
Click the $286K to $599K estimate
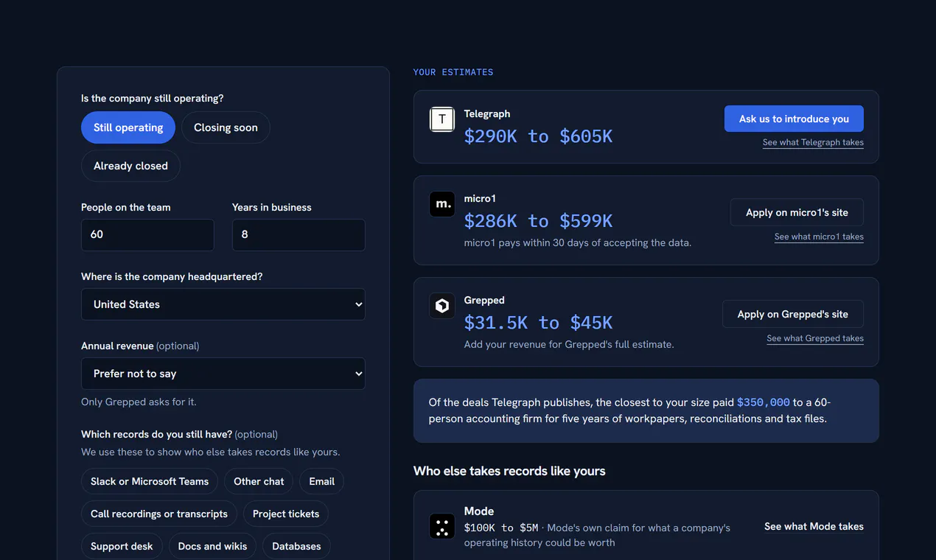click(538, 221)
